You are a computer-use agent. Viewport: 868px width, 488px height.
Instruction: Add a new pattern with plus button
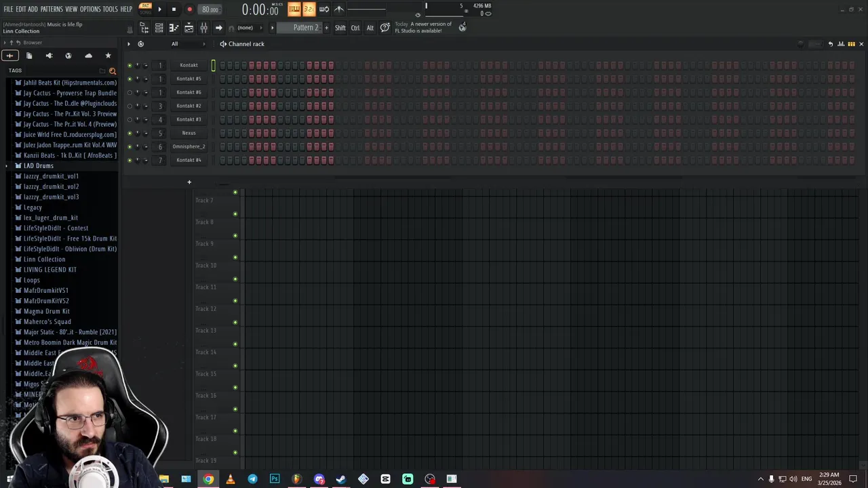326,28
